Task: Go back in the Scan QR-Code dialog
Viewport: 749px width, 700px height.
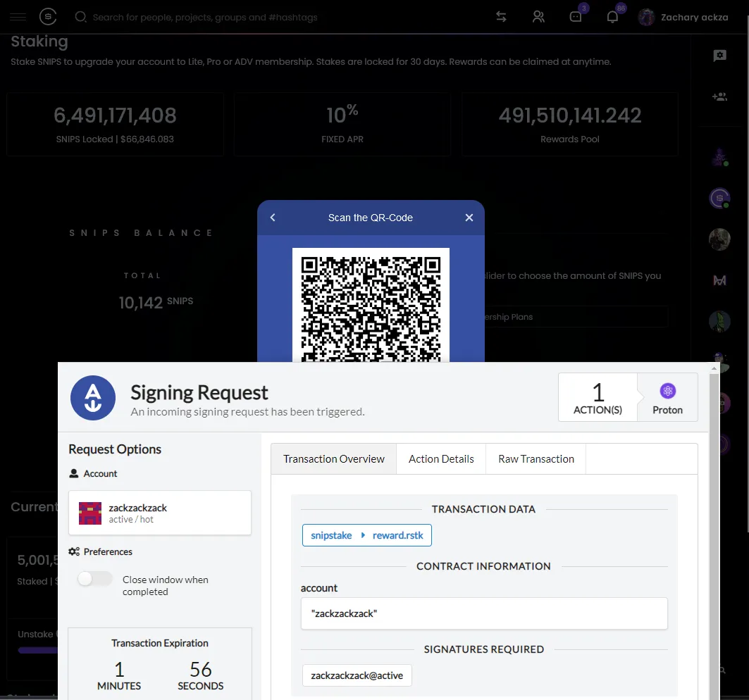Action: (273, 218)
